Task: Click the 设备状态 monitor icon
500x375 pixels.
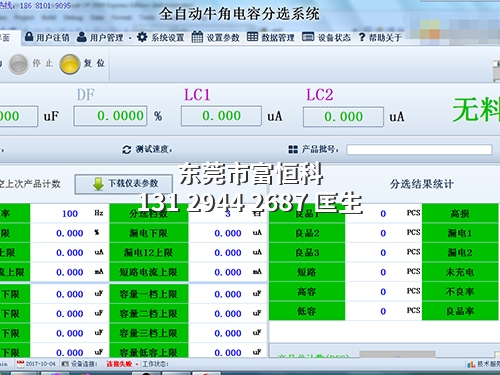Action: pyautogui.click(x=308, y=37)
